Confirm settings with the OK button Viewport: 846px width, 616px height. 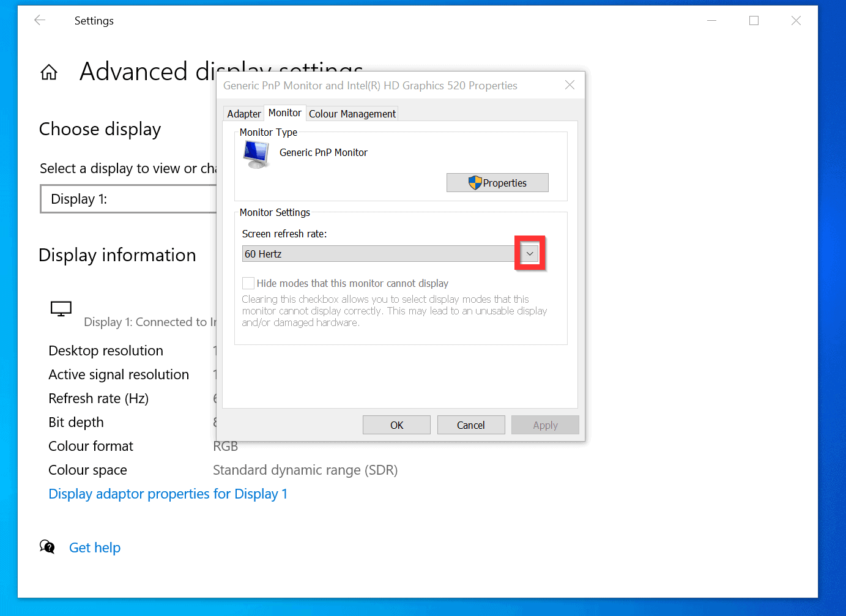[396, 425]
